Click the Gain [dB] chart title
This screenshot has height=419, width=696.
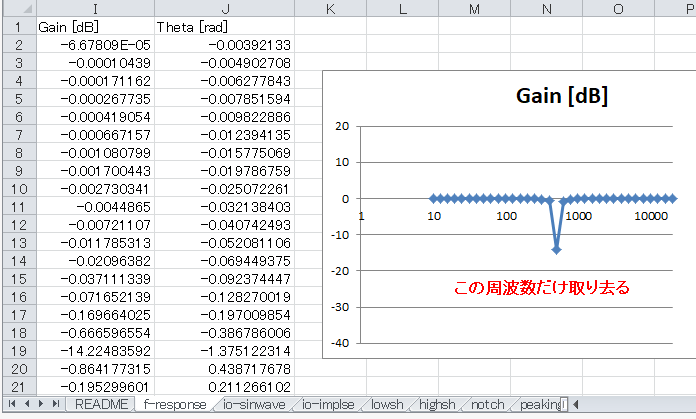(562, 95)
